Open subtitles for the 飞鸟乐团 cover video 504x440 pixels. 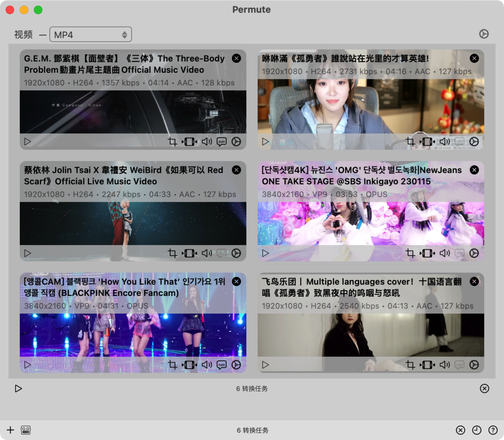[x=459, y=365]
